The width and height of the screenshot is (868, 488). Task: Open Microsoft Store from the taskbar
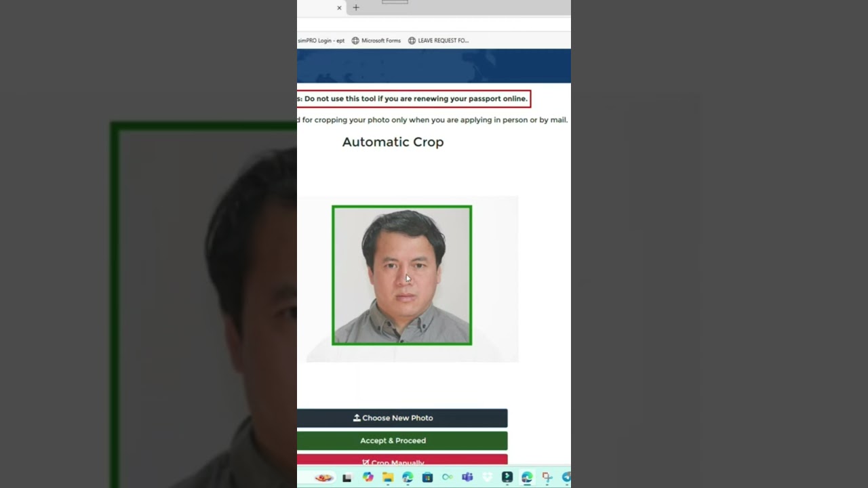[427, 477]
